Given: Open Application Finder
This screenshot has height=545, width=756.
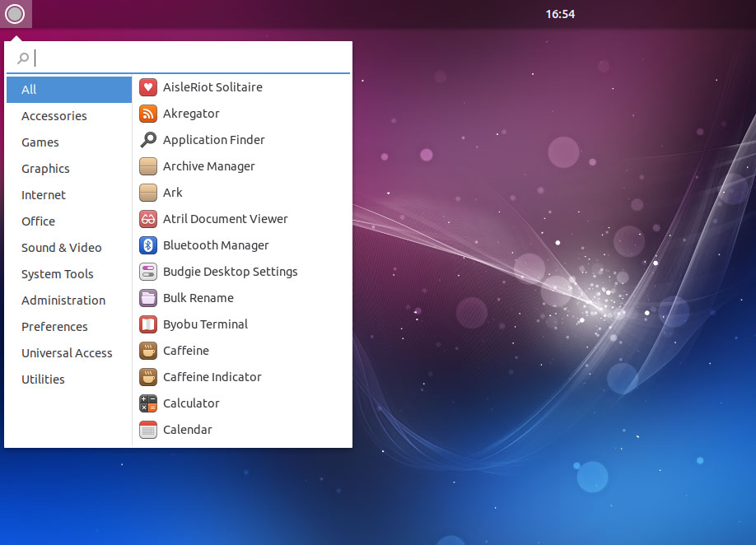Looking at the screenshot, I should (214, 140).
